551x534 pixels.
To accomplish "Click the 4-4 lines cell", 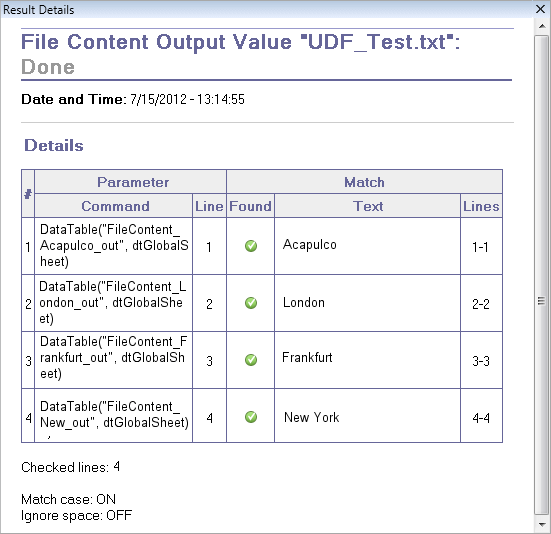I will [481, 416].
